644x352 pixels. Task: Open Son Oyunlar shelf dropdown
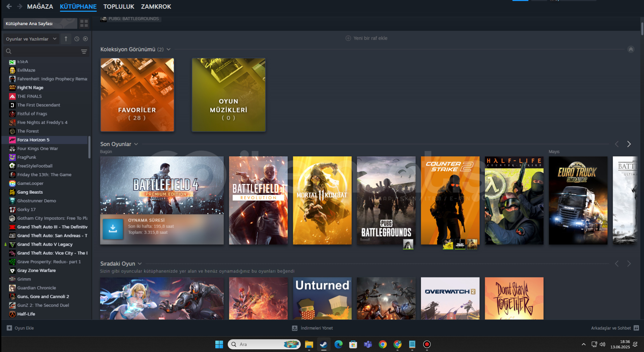click(136, 144)
